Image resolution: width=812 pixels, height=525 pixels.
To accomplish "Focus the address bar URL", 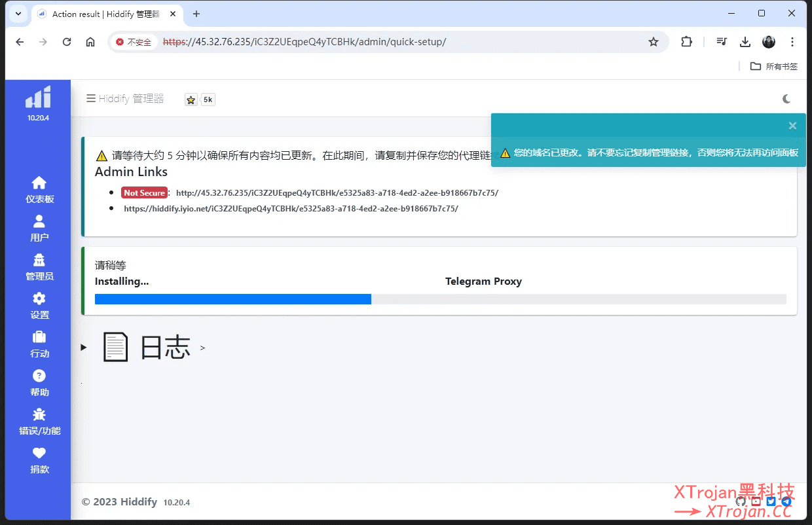I will point(304,42).
